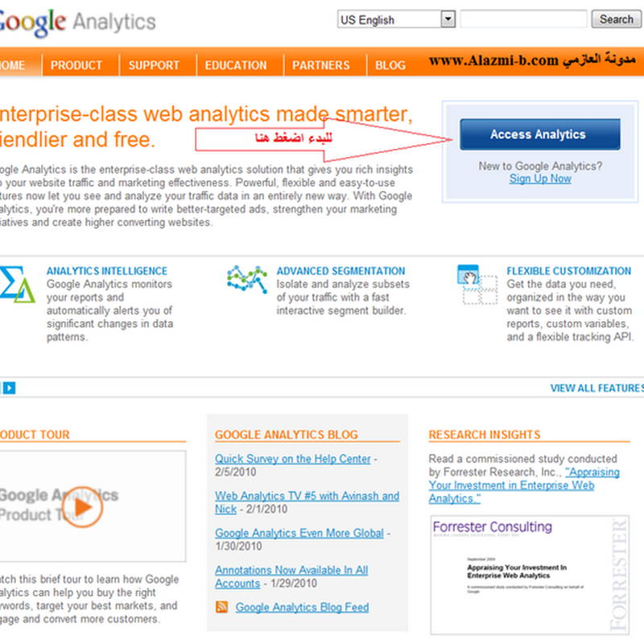Select the PARTNERS navigation tab

pos(320,65)
